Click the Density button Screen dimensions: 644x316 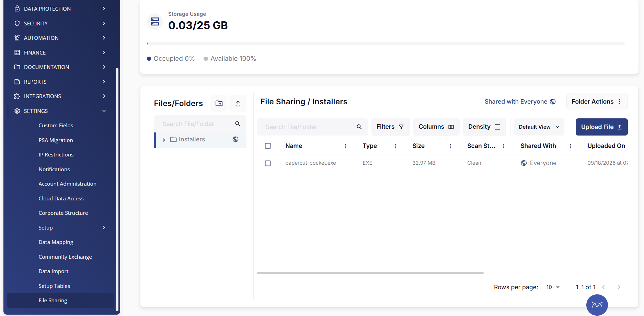pyautogui.click(x=484, y=127)
